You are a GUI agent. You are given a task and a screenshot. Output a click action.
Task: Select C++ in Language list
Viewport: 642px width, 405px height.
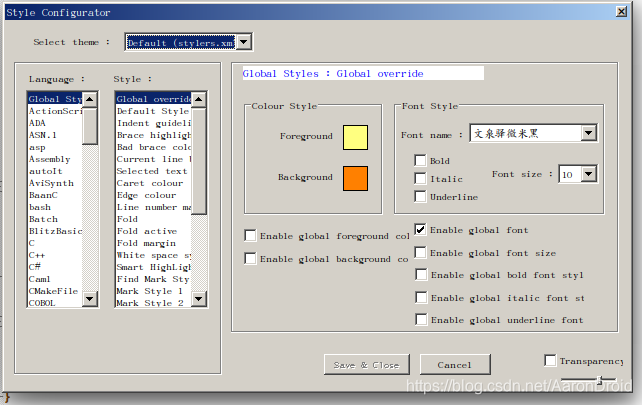click(55, 255)
